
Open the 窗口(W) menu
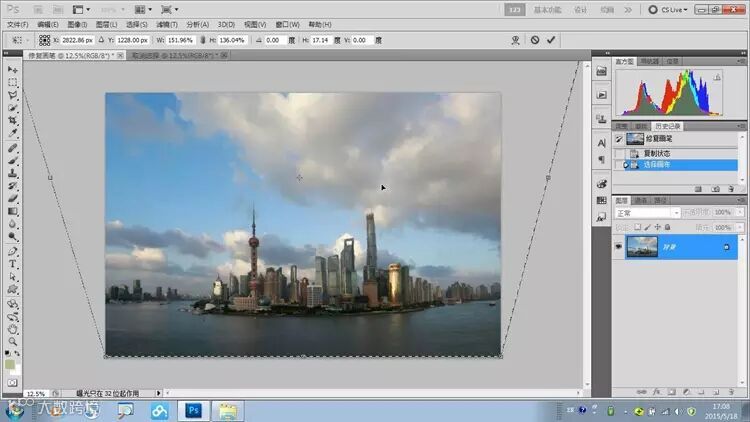[x=287, y=24]
